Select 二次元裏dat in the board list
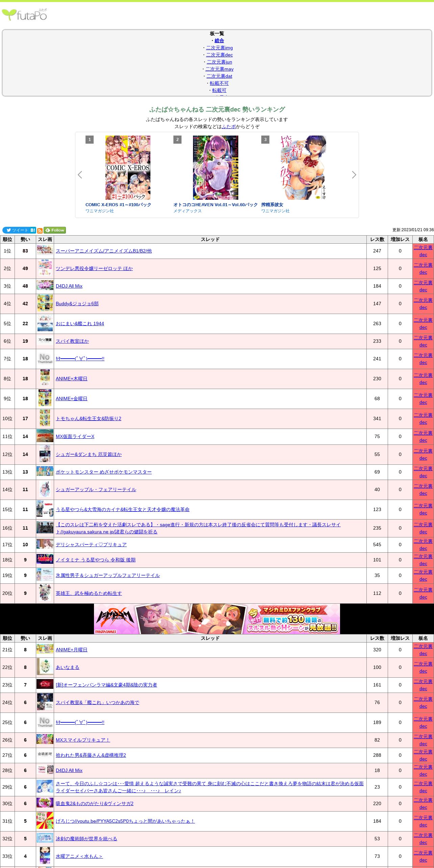Screen dimensions: 434x868 (219, 76)
